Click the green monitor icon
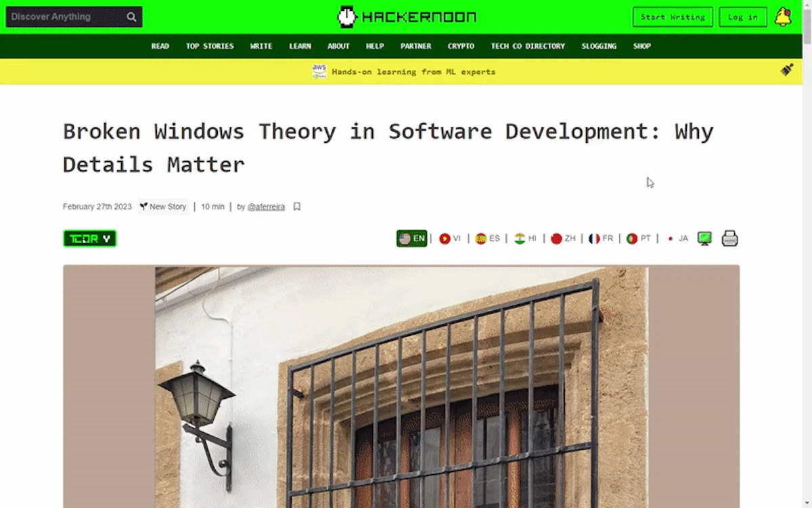This screenshot has height=508, width=812. click(x=704, y=238)
